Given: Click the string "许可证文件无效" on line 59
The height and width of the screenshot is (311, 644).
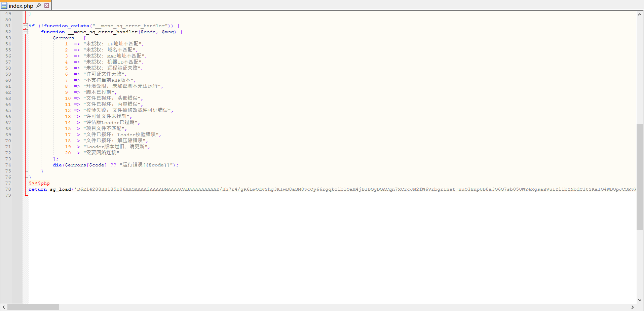Looking at the screenshot, I should point(104,74).
